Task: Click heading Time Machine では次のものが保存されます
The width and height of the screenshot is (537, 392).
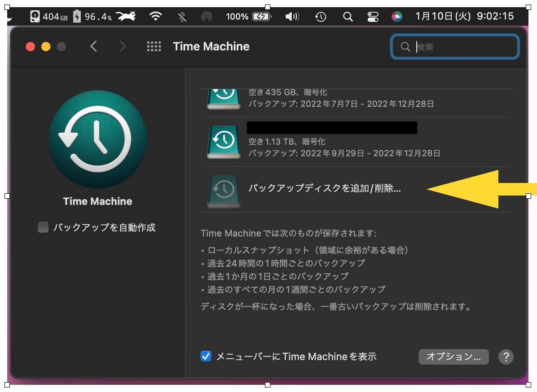Action: (289, 233)
